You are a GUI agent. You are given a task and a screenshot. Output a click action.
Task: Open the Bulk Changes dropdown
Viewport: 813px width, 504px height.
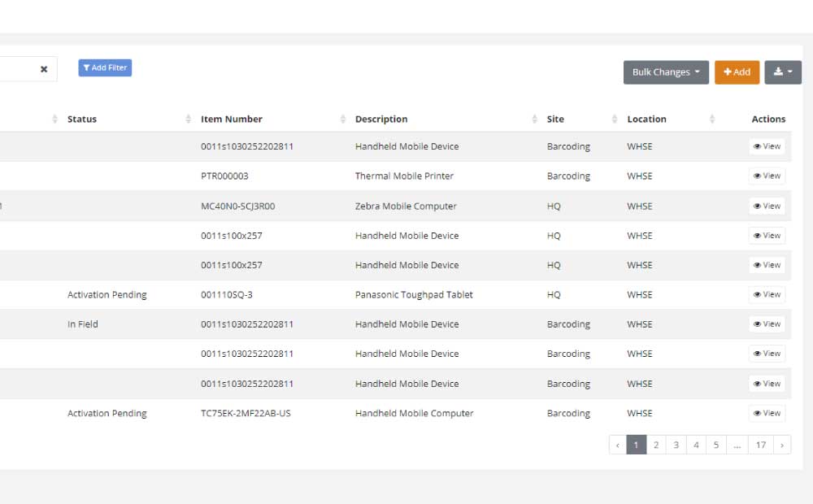(665, 72)
